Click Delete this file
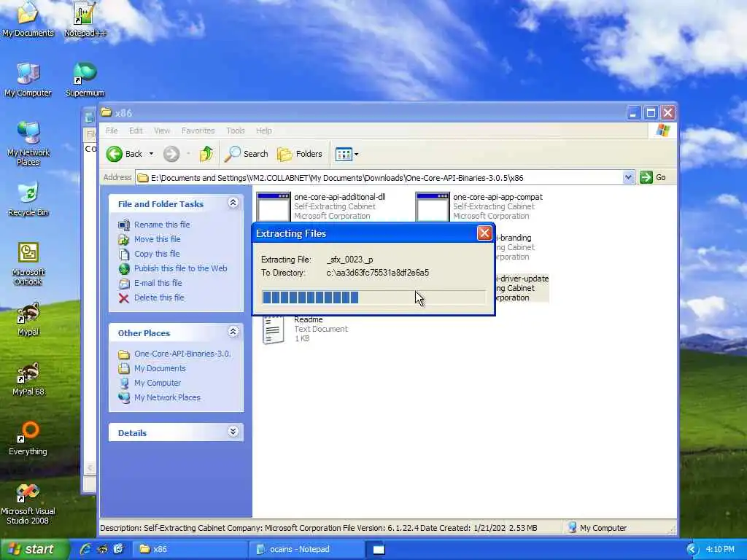 point(159,297)
